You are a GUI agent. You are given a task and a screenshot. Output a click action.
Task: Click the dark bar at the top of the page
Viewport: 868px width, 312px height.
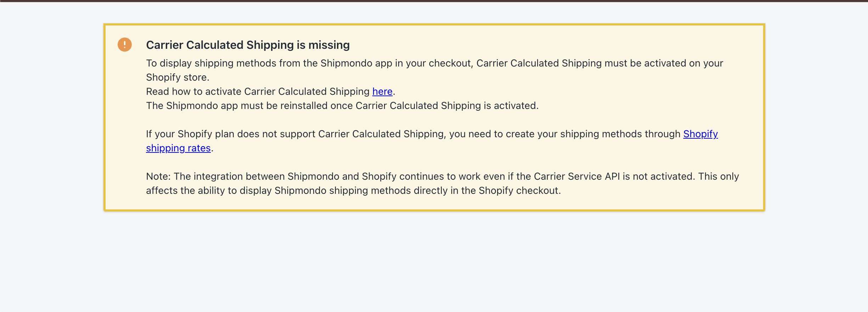click(434, 1)
